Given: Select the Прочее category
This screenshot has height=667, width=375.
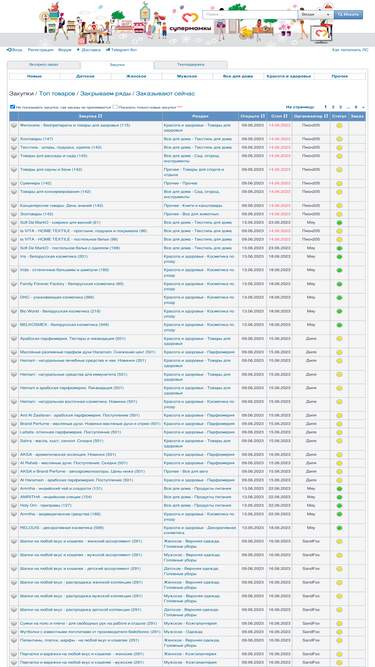Looking at the screenshot, I should tap(340, 76).
